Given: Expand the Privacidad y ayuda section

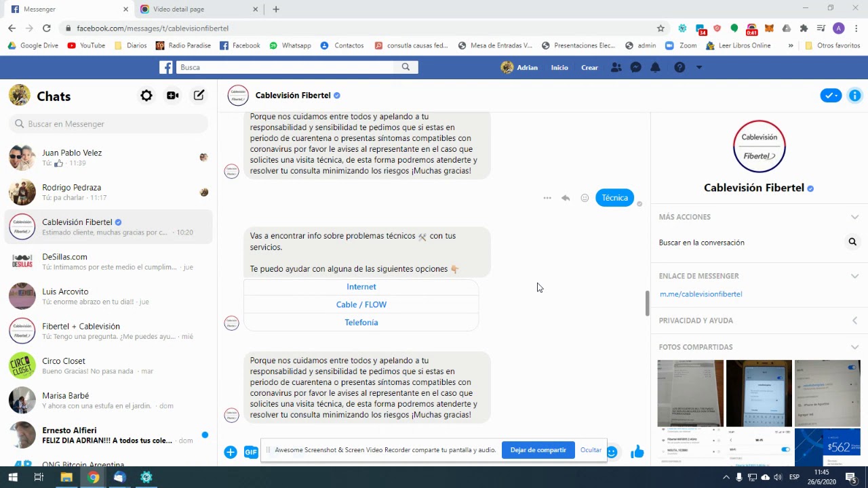Looking at the screenshot, I should [x=854, y=321].
